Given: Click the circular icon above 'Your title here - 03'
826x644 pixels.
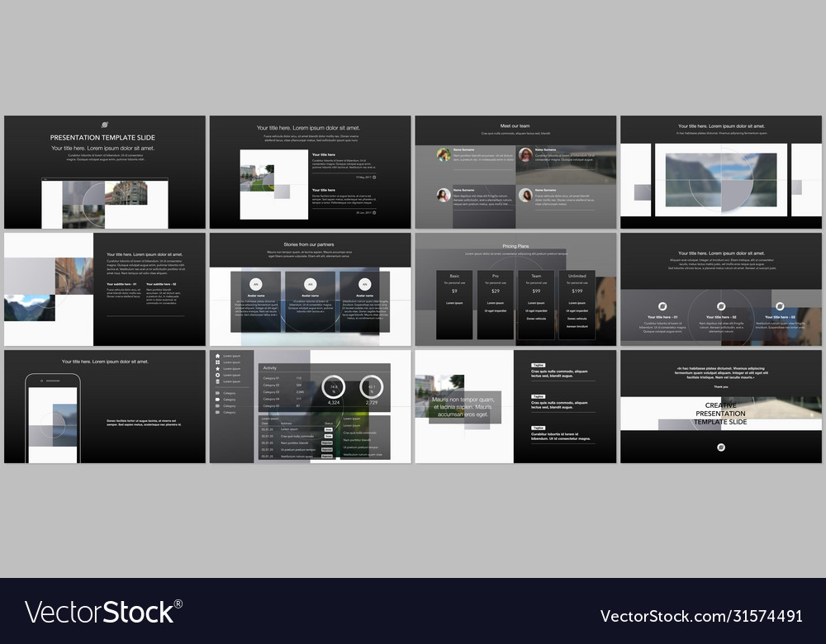Looking at the screenshot, I should click(x=780, y=305).
